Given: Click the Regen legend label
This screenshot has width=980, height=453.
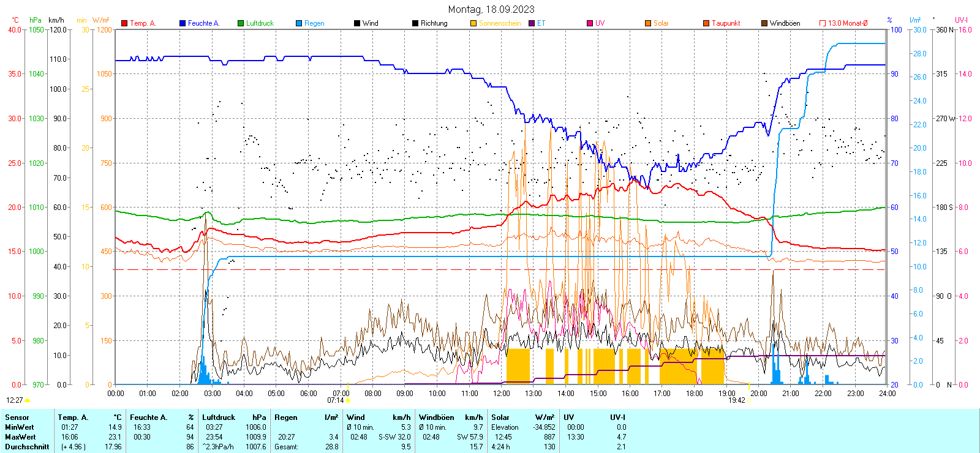Looking at the screenshot, I should [x=314, y=23].
